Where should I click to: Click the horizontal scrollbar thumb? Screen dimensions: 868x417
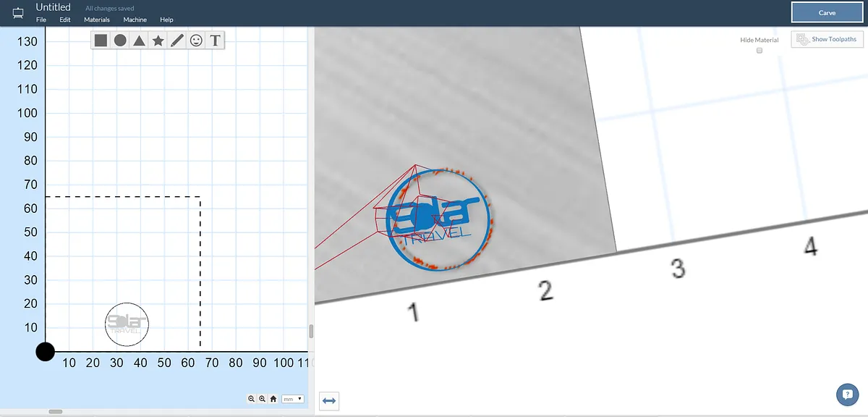point(56,411)
